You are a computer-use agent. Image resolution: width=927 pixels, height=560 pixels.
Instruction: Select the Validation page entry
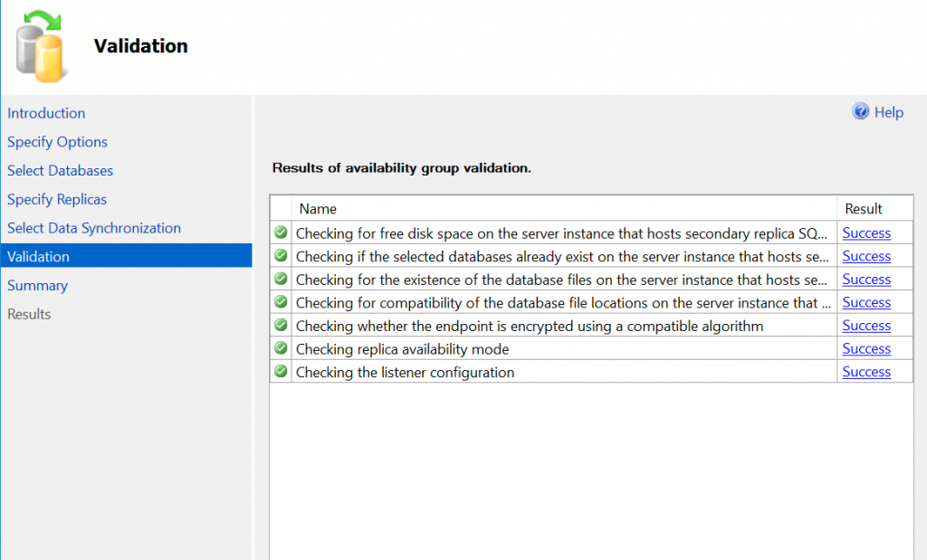pyautogui.click(x=127, y=256)
